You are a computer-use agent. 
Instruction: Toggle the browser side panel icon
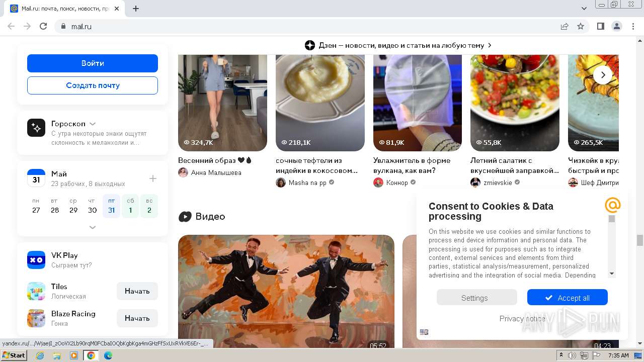click(x=601, y=26)
